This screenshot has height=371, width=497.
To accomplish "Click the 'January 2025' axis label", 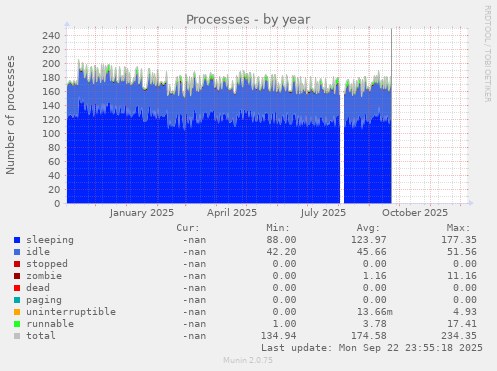I will (142, 213).
